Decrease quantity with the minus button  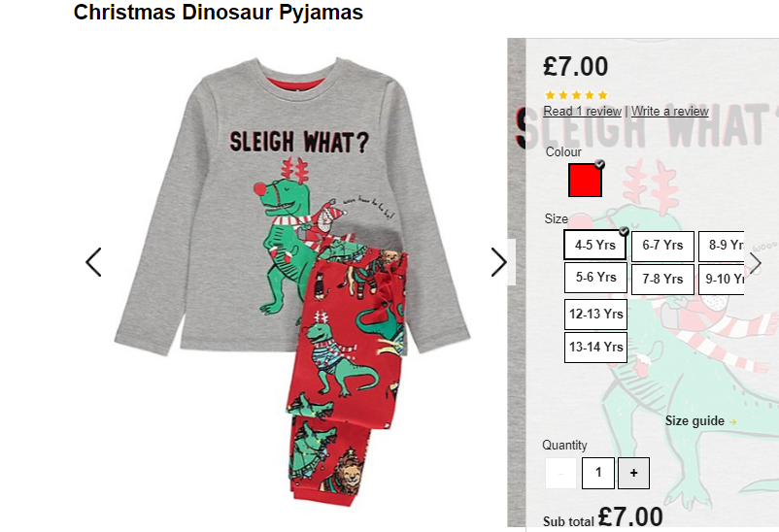[x=560, y=473]
